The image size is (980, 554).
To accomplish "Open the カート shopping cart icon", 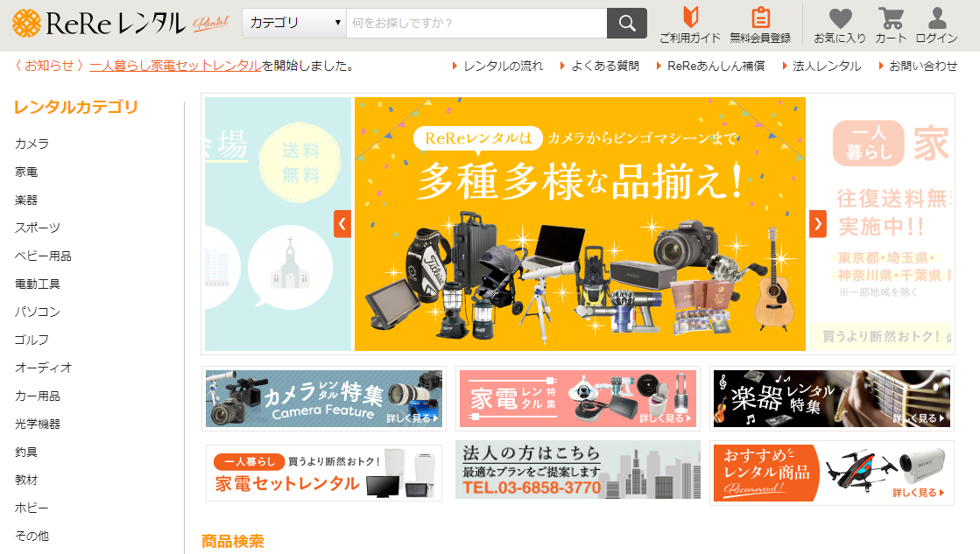I will click(891, 18).
